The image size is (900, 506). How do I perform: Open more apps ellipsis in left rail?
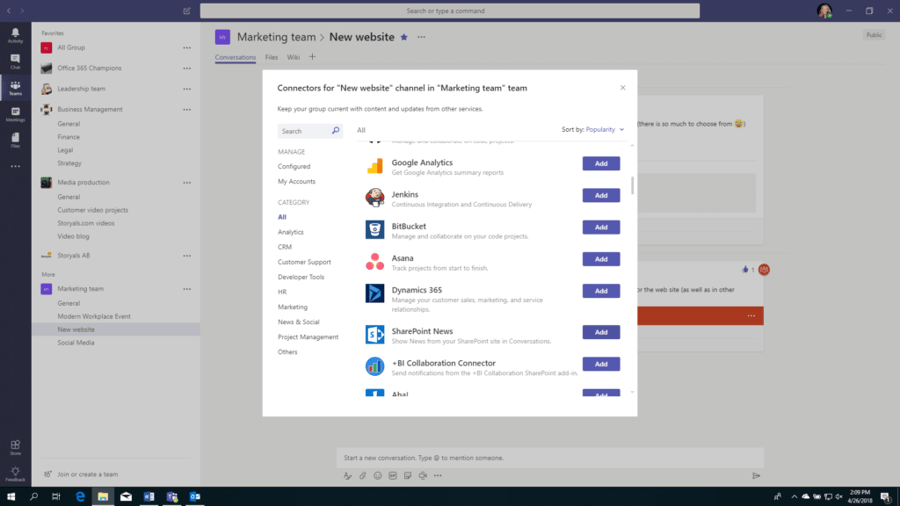15,166
